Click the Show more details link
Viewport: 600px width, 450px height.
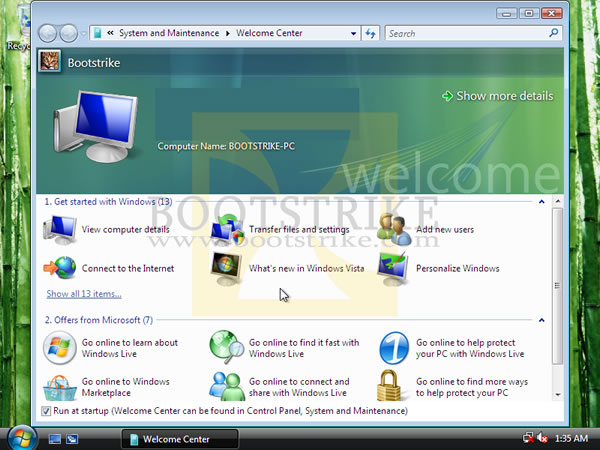(x=498, y=96)
